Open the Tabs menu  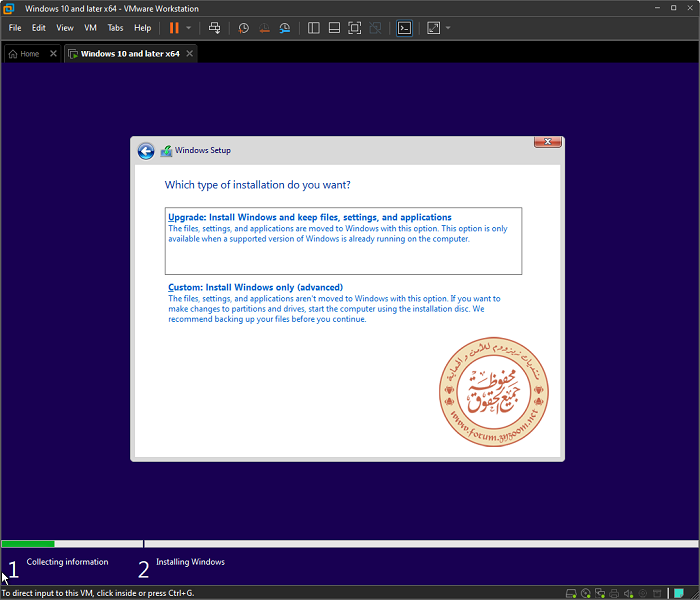[x=115, y=28]
